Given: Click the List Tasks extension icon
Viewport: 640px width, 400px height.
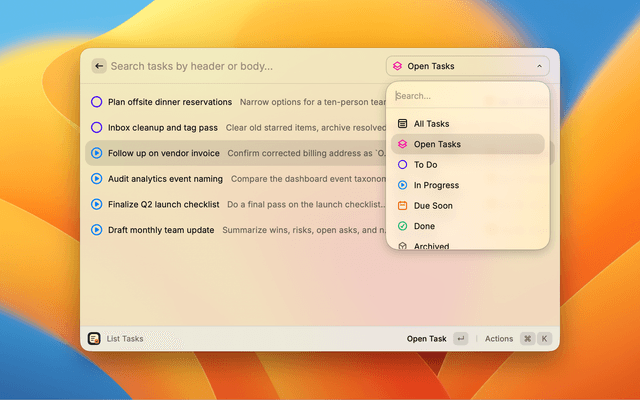Looking at the screenshot, I should pos(94,338).
